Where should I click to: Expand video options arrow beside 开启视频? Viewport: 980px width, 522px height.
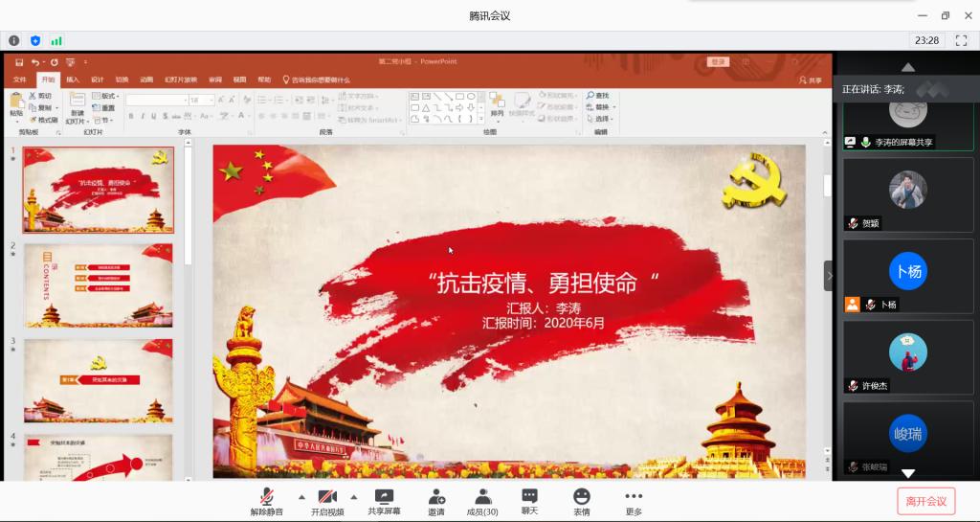tap(353, 497)
